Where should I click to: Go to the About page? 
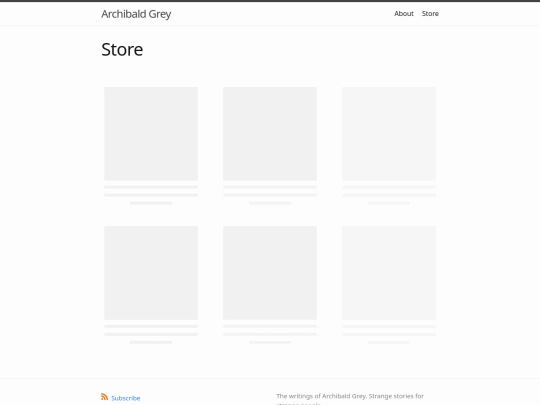coord(404,13)
